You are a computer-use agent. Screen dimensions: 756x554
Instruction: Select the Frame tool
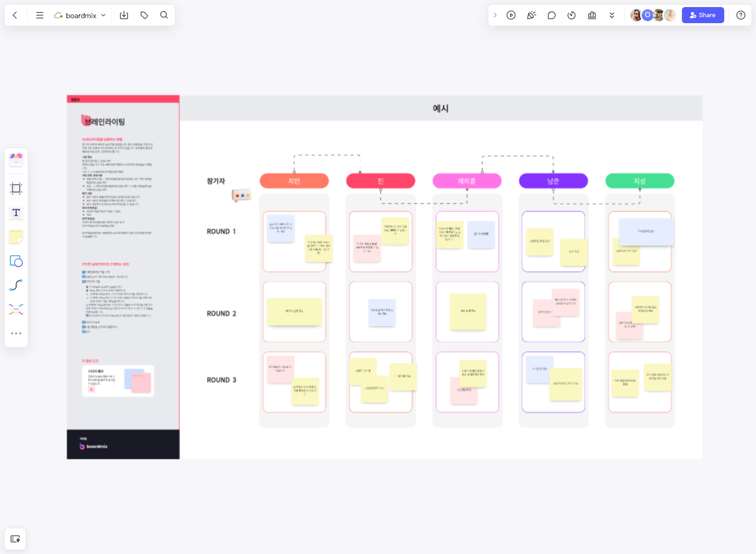16,188
